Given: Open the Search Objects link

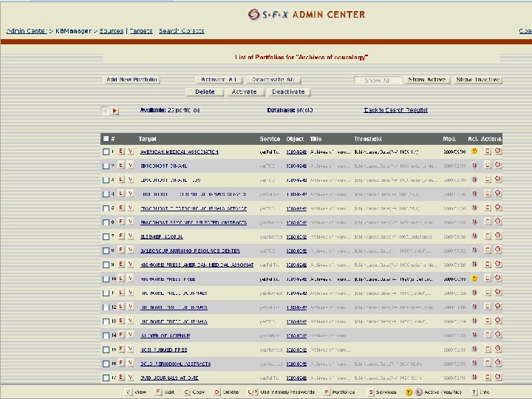Looking at the screenshot, I should click(x=182, y=31).
